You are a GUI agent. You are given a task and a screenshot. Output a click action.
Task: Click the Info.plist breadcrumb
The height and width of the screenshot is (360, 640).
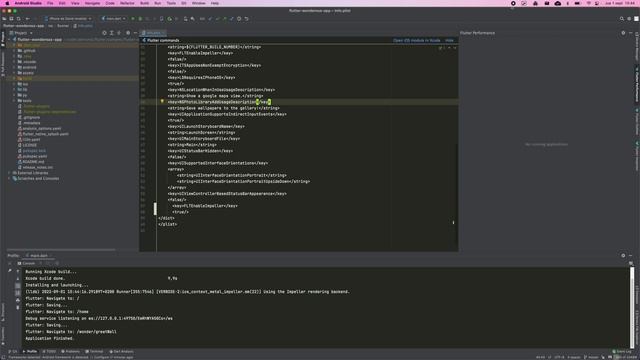click(x=83, y=26)
